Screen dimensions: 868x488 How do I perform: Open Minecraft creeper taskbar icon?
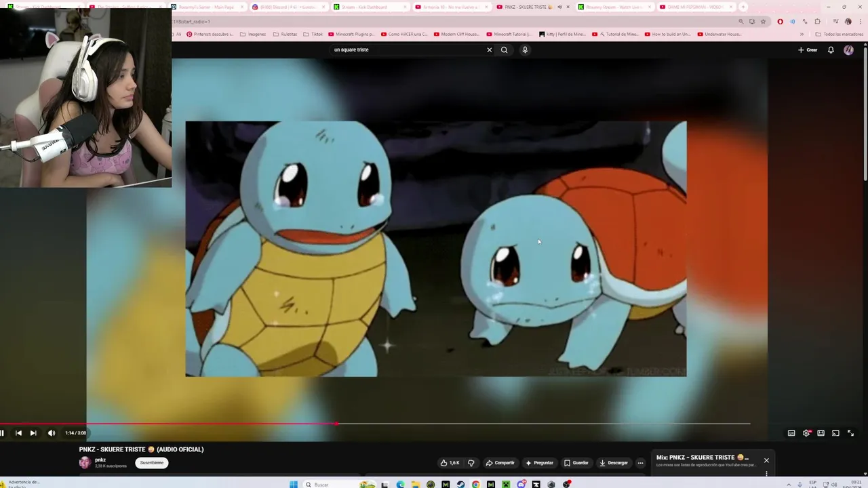505,485
